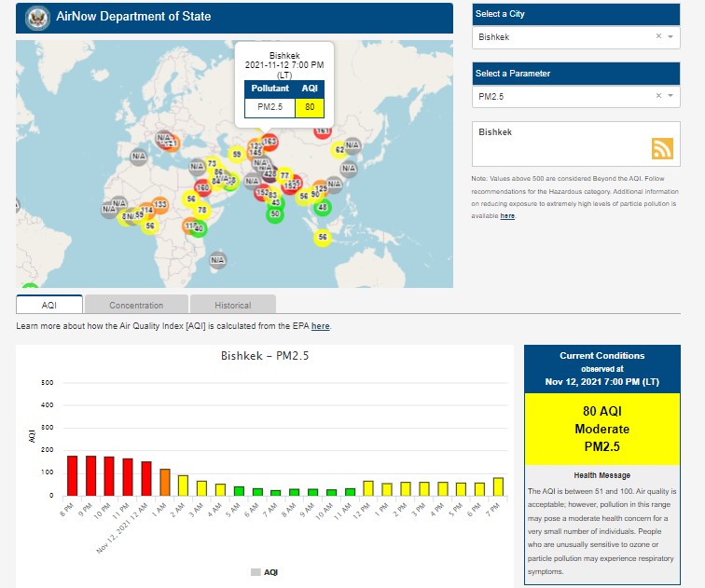This screenshot has width=705, height=588.
Task: Expand the Select a City dropdown arrow
Action: point(670,36)
